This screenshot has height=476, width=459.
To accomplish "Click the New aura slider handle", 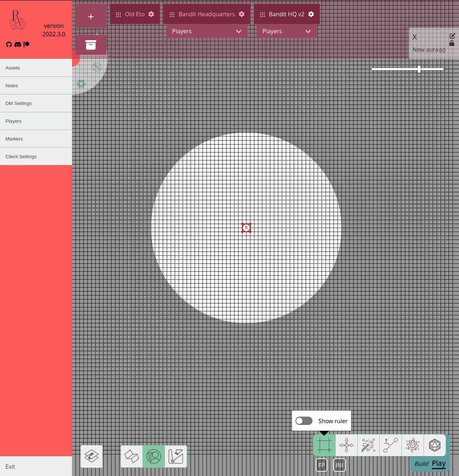I will pyautogui.click(x=419, y=69).
